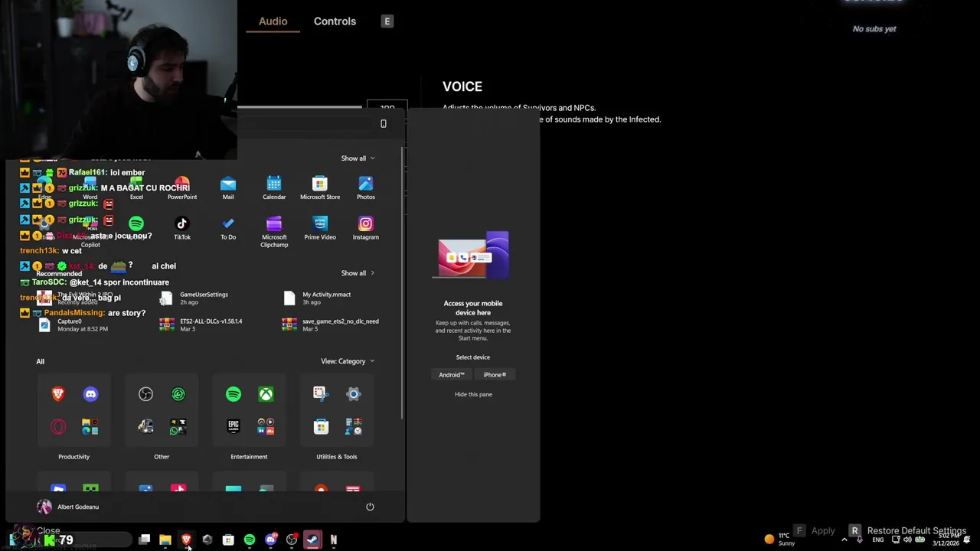Click Hide this pane link
The image size is (980, 551).
pyautogui.click(x=473, y=394)
